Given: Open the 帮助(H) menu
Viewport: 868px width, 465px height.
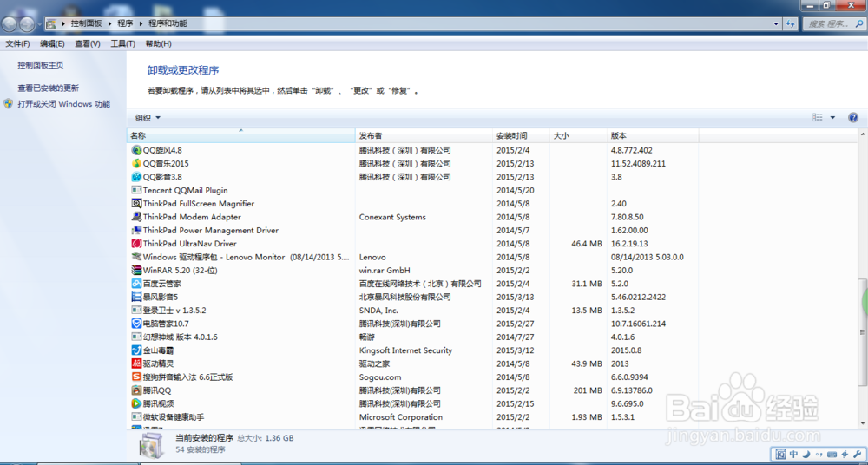Looking at the screenshot, I should 158,43.
